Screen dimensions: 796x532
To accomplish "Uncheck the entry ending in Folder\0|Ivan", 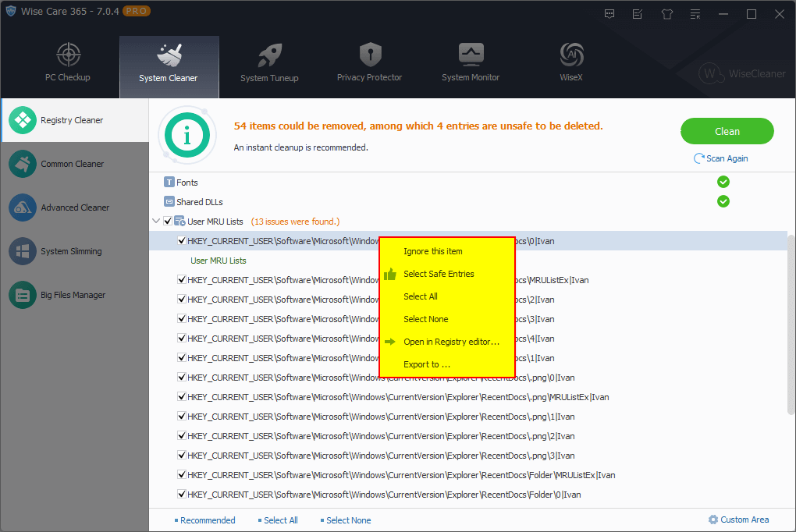I will point(182,494).
